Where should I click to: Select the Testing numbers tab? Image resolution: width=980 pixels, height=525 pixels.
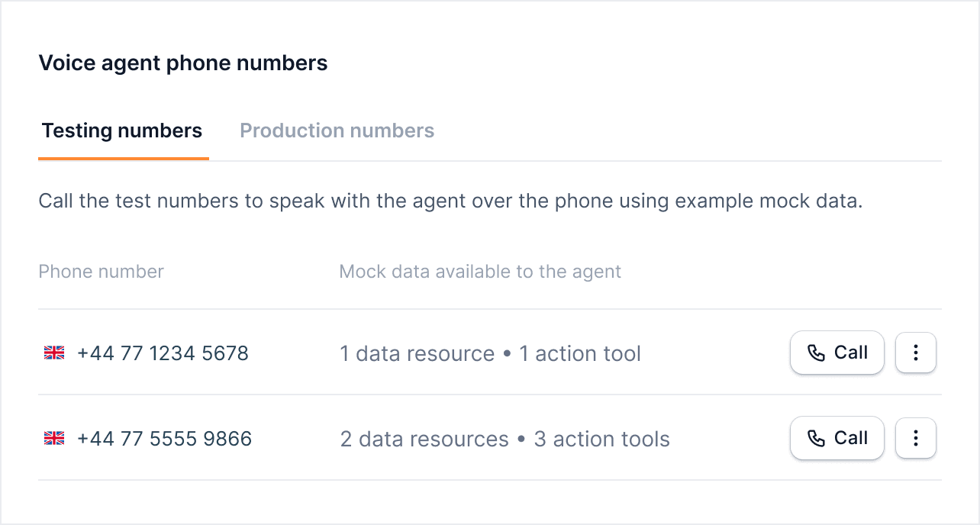[x=122, y=130]
